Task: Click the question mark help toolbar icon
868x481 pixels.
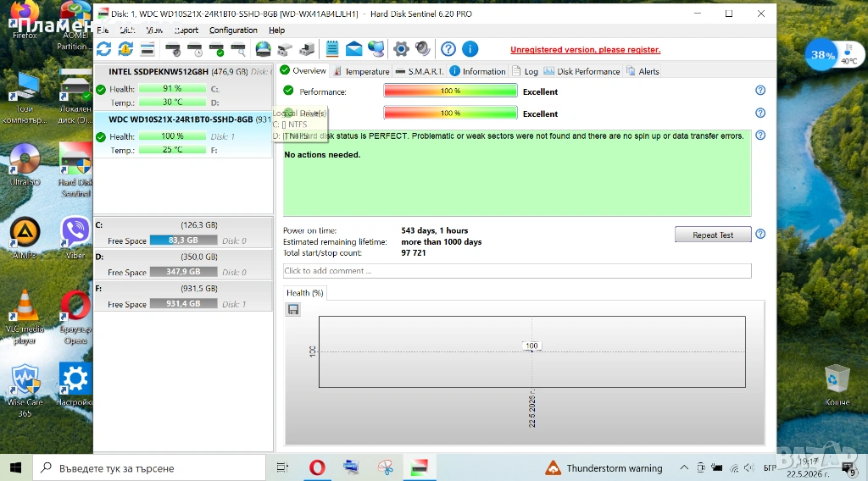Action: [x=448, y=49]
